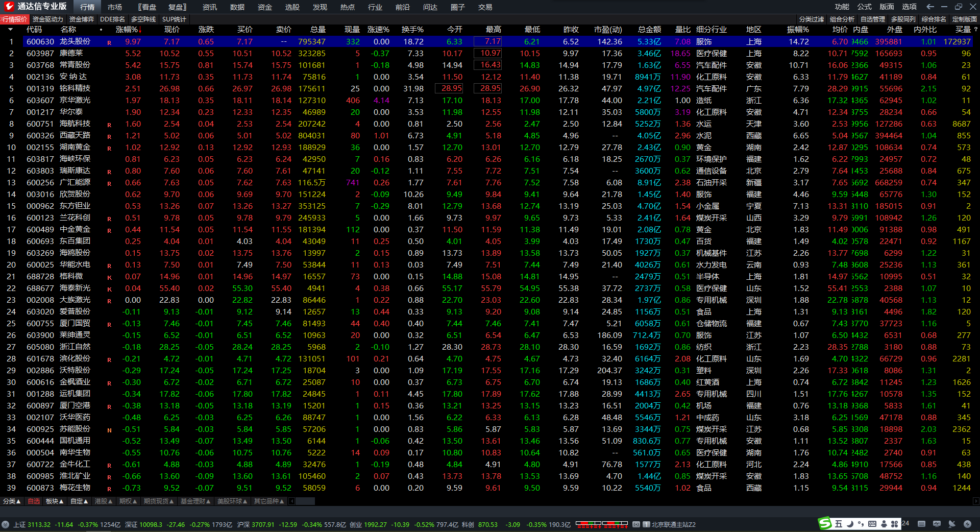Switch to 行情报价 quote tab
Viewport: 980px width, 532px height.
[x=15, y=19]
